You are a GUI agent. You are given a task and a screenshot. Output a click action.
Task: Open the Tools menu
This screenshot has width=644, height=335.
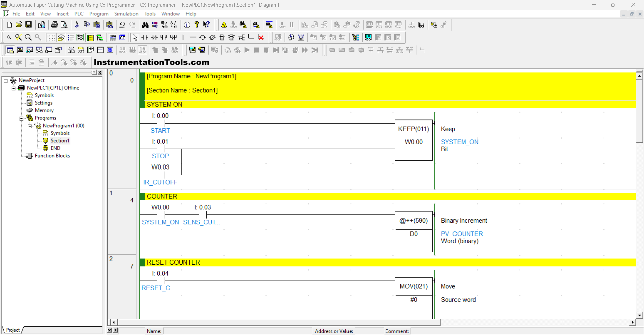point(150,14)
